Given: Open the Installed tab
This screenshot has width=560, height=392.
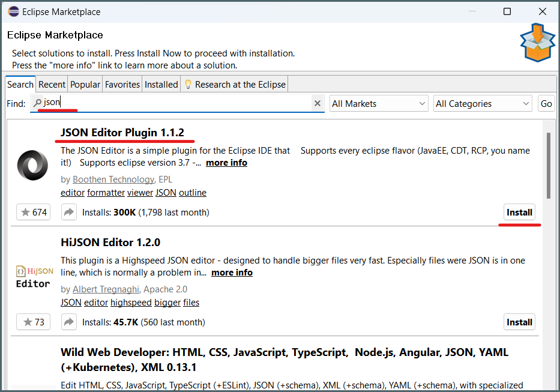Looking at the screenshot, I should 161,85.
